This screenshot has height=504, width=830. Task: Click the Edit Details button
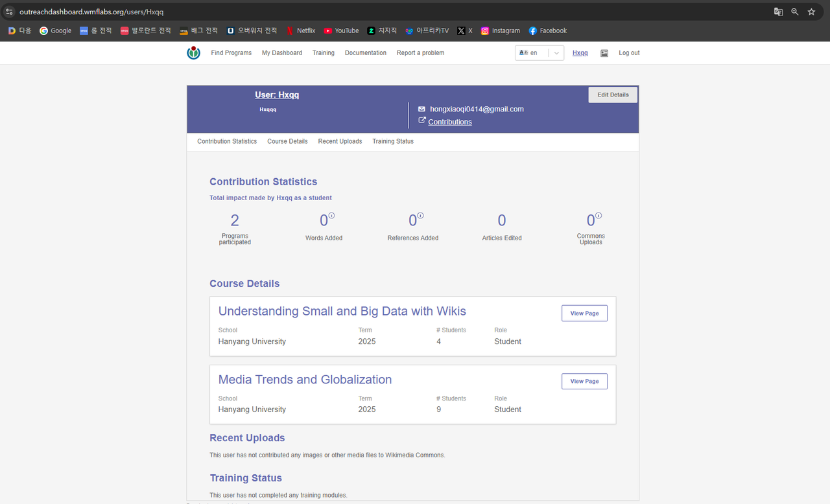613,95
